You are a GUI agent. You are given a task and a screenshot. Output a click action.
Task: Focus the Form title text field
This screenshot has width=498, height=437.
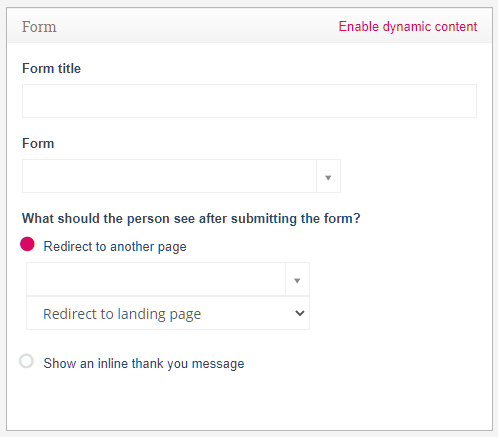[x=249, y=101]
